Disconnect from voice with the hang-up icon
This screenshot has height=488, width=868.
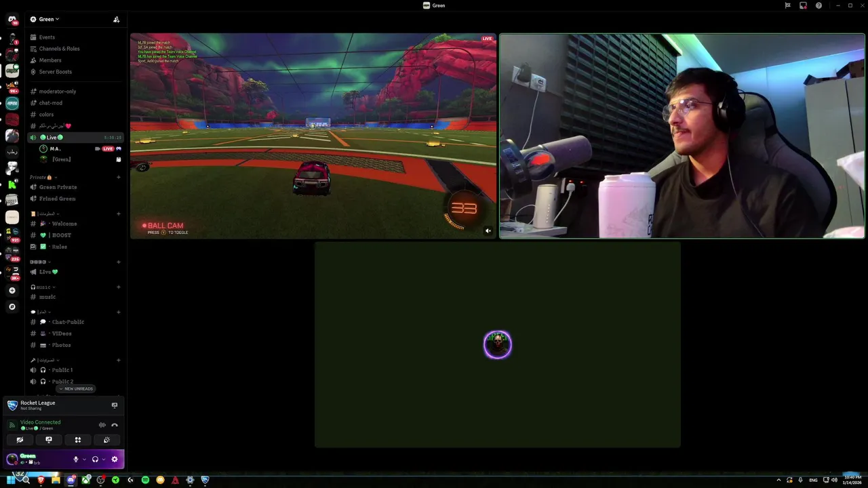click(x=115, y=425)
